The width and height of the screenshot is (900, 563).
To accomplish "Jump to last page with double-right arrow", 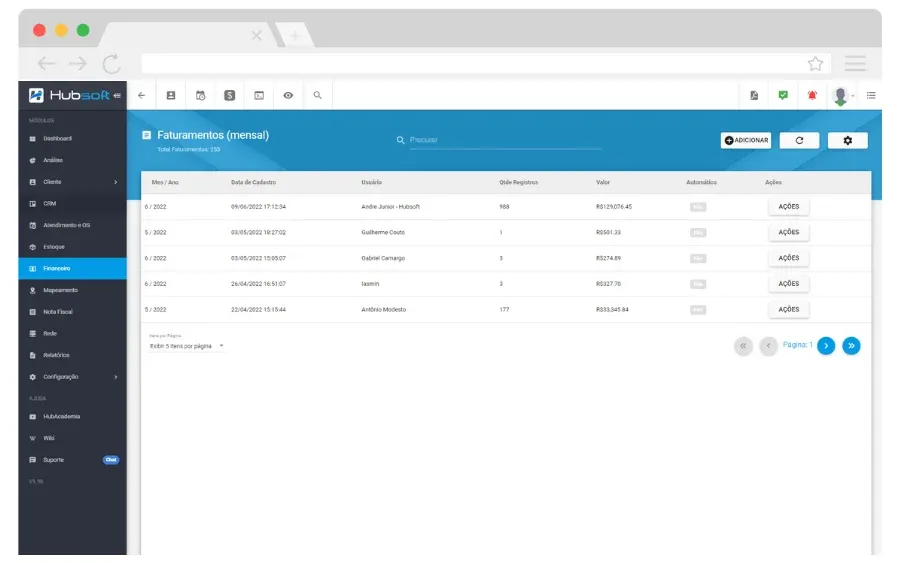I will tap(851, 345).
